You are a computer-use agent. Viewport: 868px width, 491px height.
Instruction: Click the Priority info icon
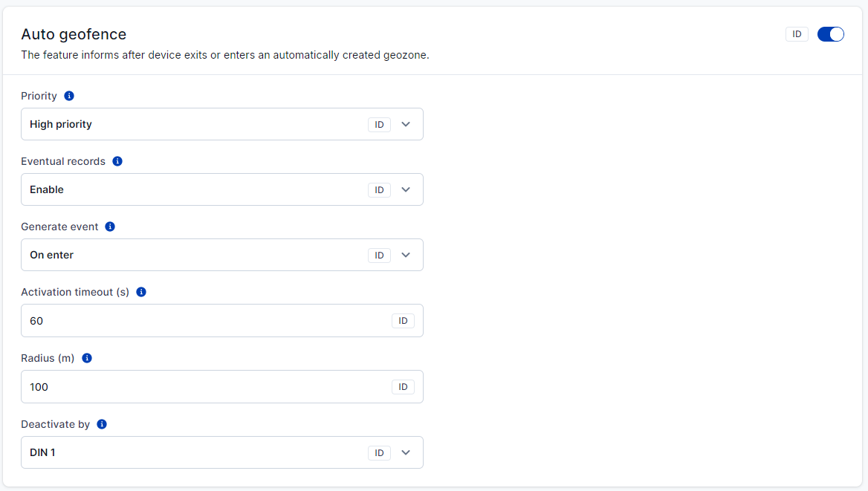point(69,96)
